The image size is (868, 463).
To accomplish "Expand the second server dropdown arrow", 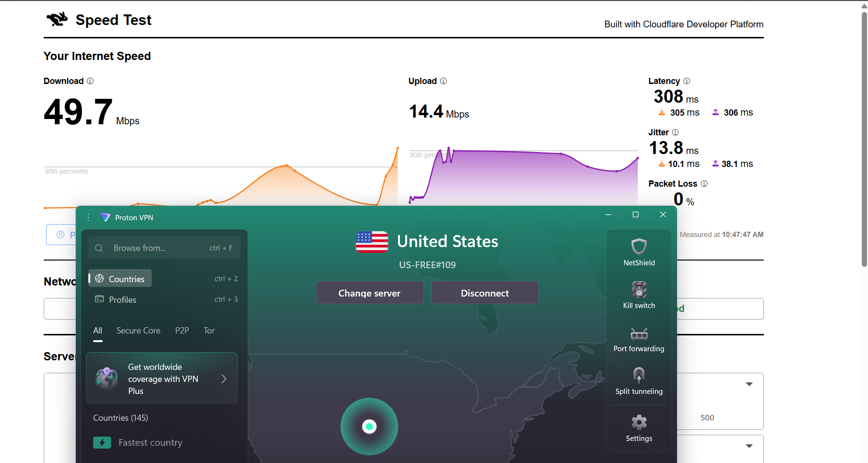I will pos(749,446).
